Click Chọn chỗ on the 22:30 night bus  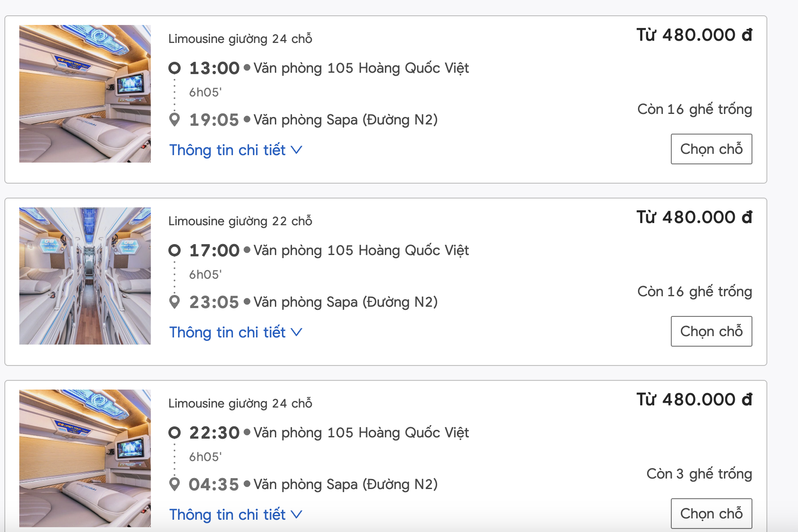[x=711, y=513]
